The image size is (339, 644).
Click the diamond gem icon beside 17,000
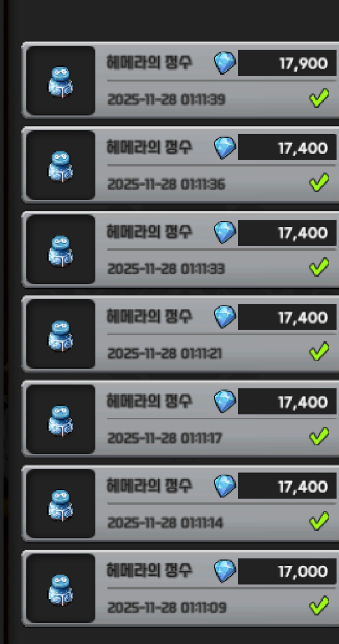click(225, 571)
